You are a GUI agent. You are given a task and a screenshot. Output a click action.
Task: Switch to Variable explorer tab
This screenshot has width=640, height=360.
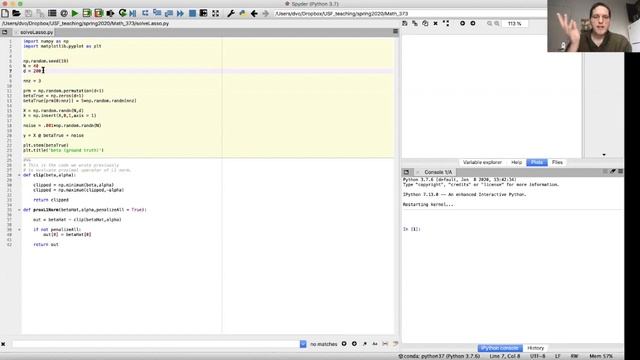(x=482, y=162)
